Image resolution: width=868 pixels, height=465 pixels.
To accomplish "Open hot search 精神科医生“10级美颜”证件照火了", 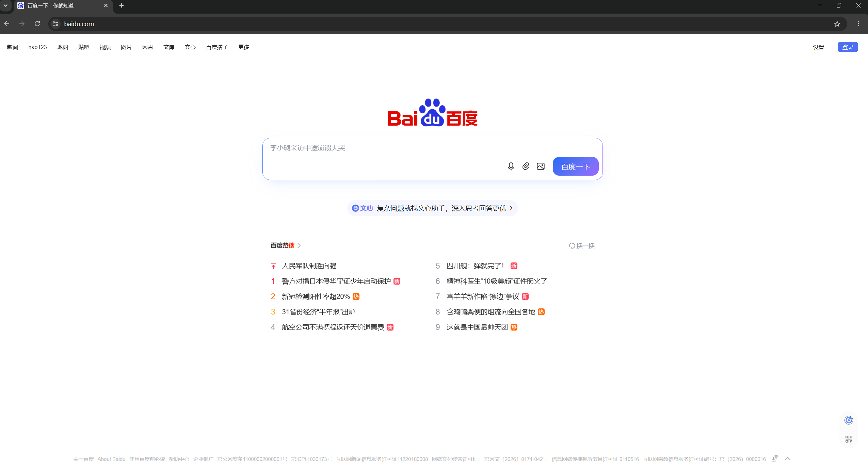I will [497, 281].
